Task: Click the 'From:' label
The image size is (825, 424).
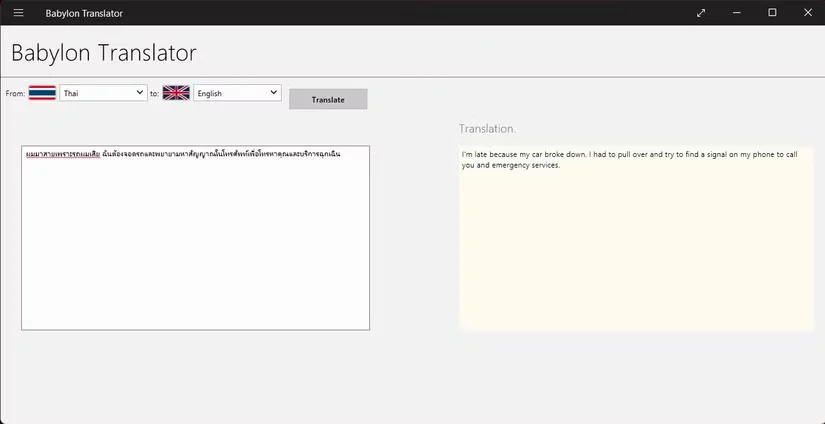Action: click(15, 93)
